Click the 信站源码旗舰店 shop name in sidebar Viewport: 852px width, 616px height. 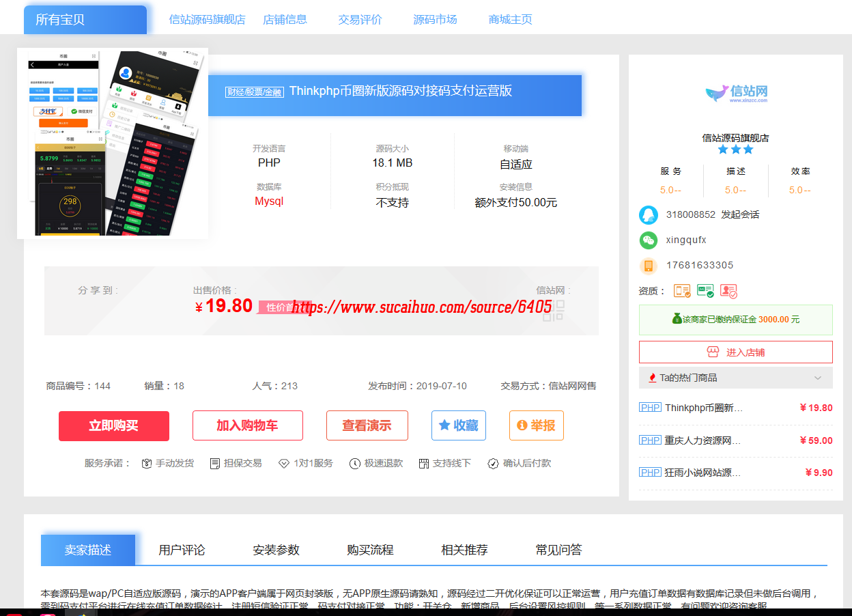pos(736,138)
